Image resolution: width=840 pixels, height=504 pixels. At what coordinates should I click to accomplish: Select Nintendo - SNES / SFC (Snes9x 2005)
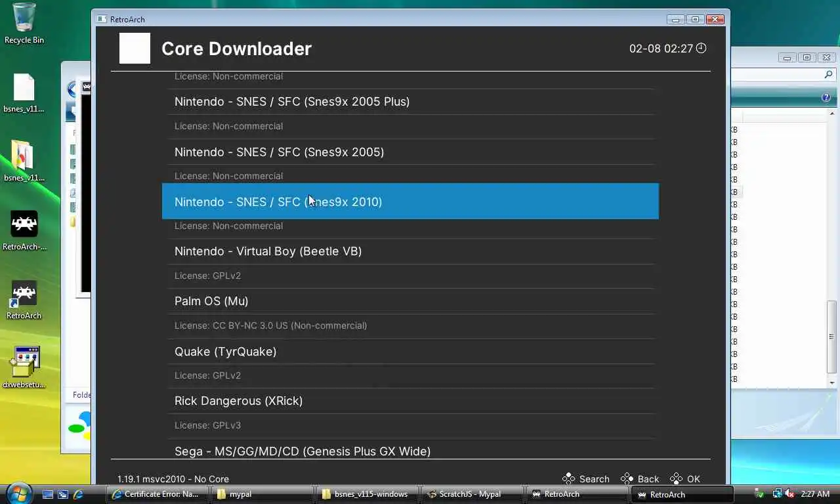pos(410,152)
